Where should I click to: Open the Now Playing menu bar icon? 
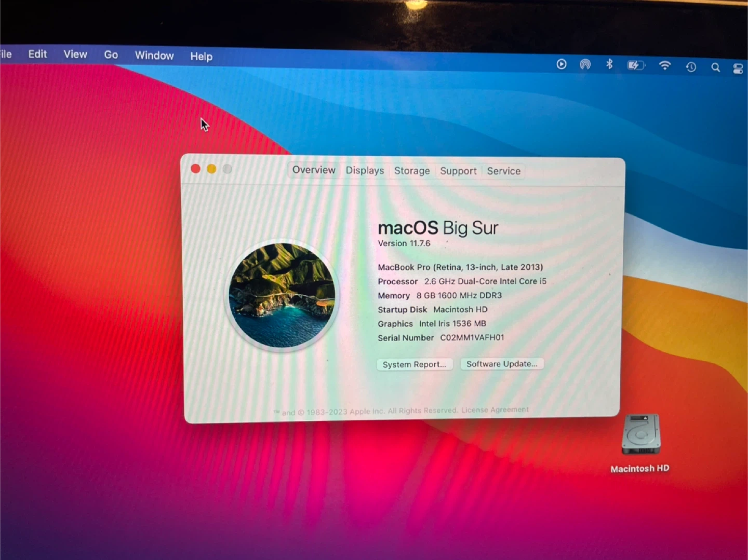coord(562,64)
